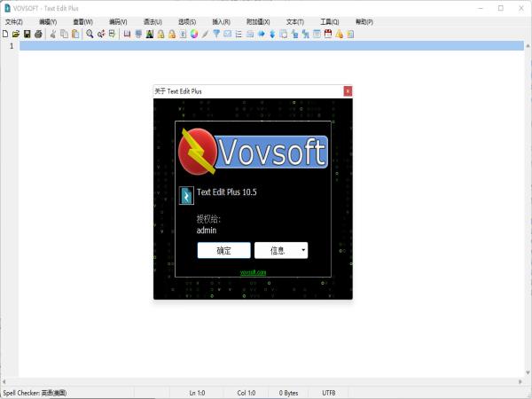Viewport: 532px width, 399px height.
Task: Click the vertical scrollbar up arrow
Action: [528, 46]
